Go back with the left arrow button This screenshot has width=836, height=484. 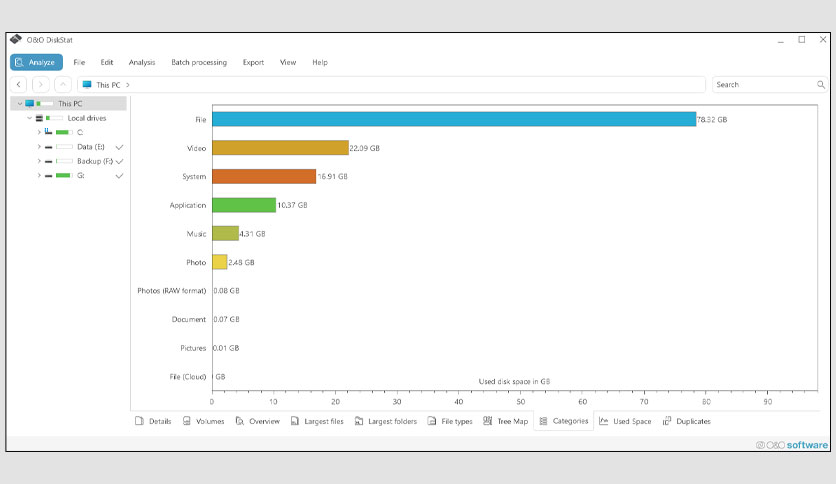click(x=19, y=84)
